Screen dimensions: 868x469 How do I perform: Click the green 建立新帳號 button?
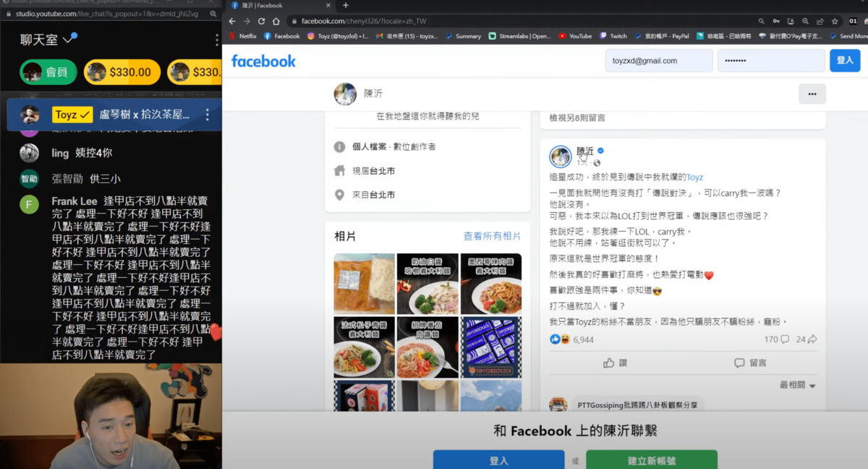pyautogui.click(x=652, y=460)
